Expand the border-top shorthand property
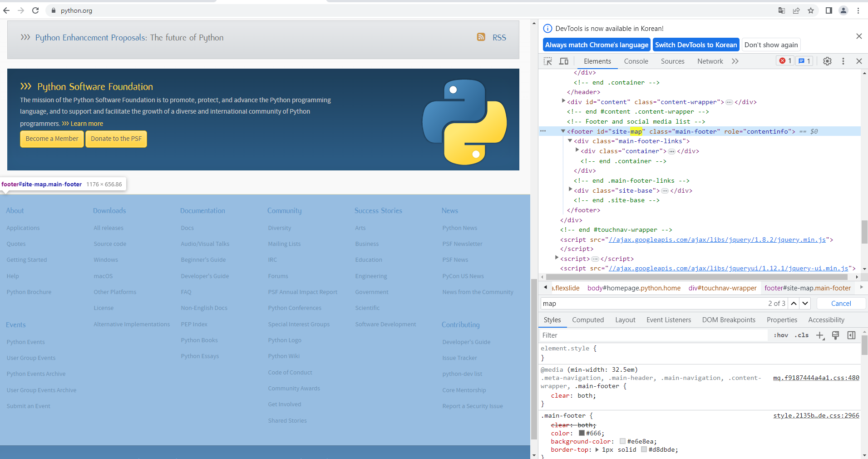 pyautogui.click(x=597, y=449)
